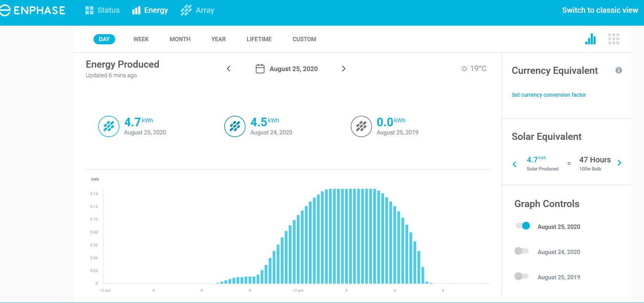
Task: Click the Currency Equivalent info icon
Action: tap(619, 70)
